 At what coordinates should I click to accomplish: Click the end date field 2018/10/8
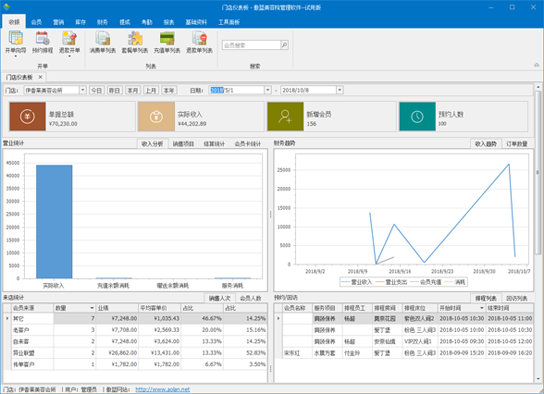point(308,90)
